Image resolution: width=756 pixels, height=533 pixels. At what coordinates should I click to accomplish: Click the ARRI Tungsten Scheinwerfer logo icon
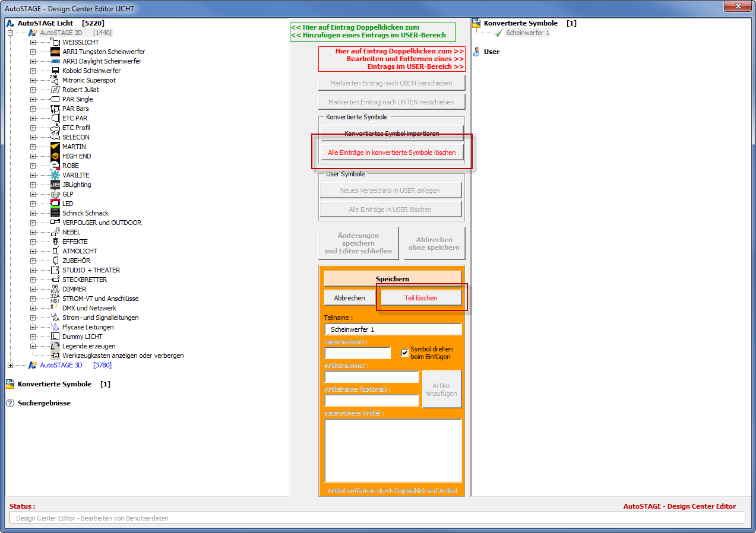(x=55, y=52)
